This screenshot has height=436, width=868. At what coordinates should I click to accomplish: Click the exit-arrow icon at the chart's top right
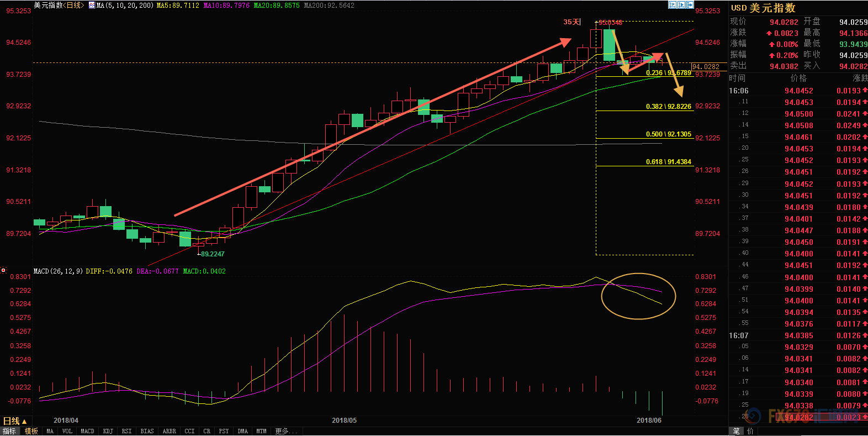(x=689, y=4)
